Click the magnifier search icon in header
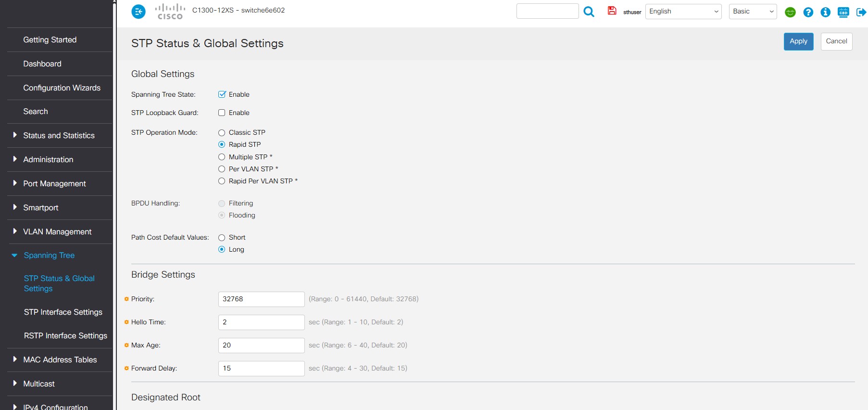 589,12
